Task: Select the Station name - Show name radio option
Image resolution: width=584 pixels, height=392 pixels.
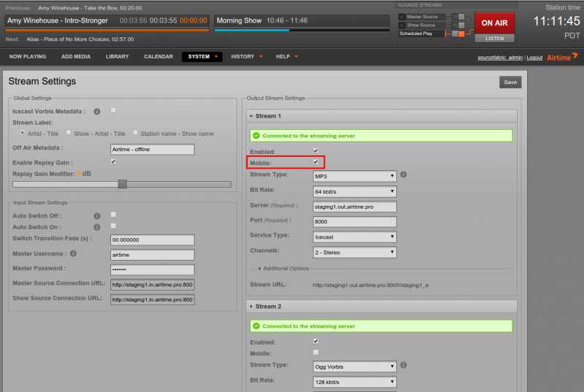Action: (x=135, y=133)
